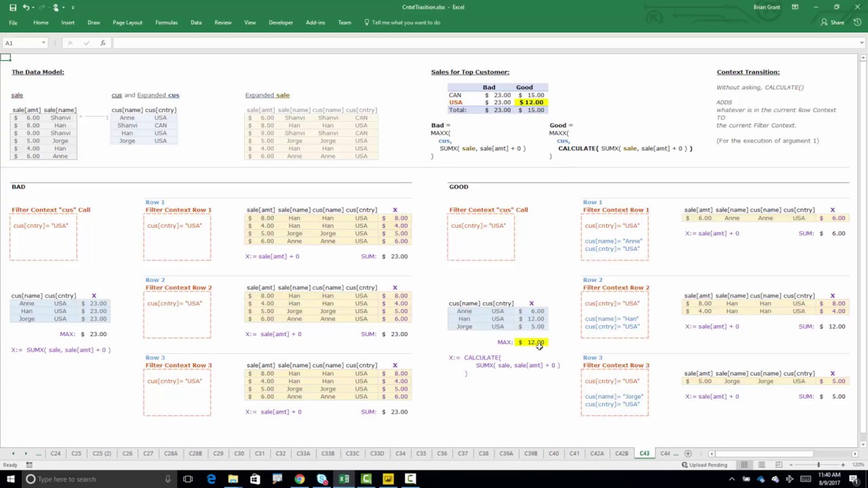Open Microsoft Edge from the taskbar

point(211,479)
